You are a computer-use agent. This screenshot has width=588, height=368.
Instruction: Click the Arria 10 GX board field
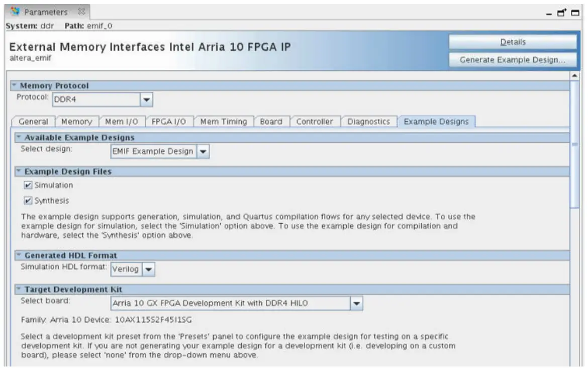point(231,303)
